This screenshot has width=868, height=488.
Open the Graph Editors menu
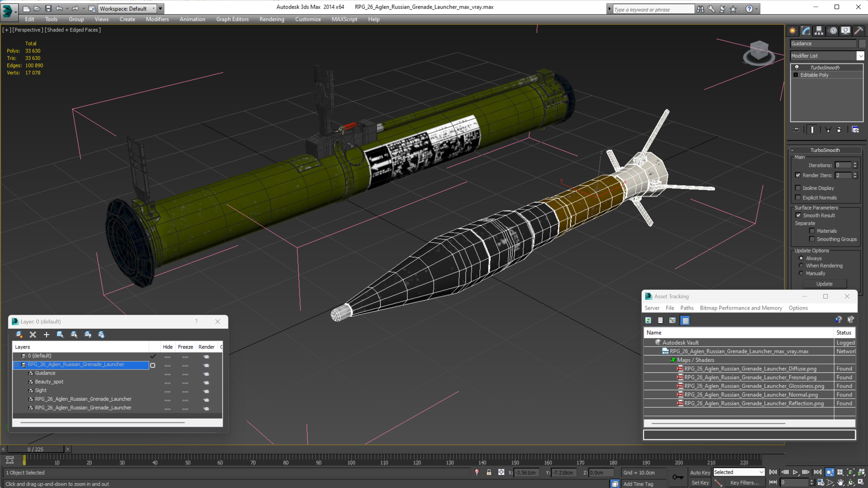pyautogui.click(x=232, y=19)
